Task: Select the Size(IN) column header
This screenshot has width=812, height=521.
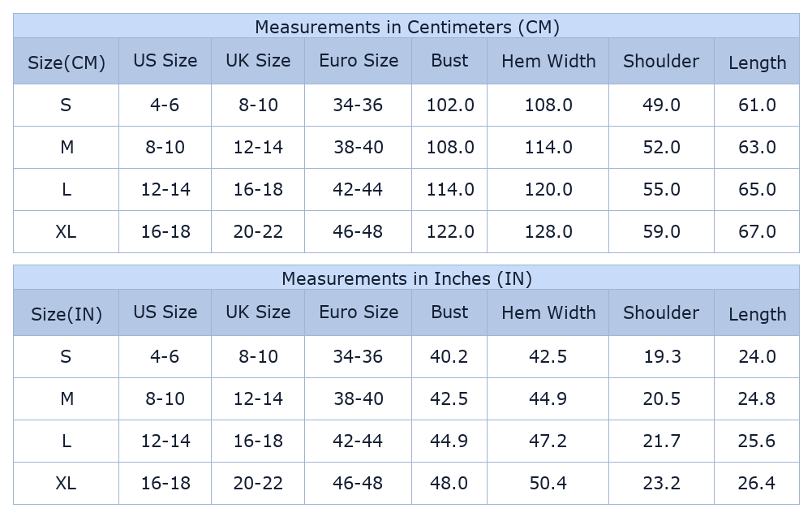Action: [x=67, y=314]
